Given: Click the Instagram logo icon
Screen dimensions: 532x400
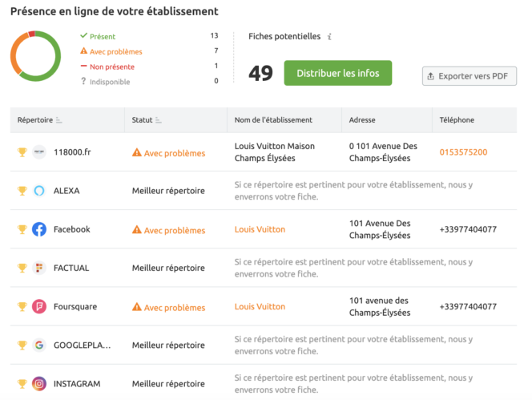Looking at the screenshot, I should point(39,384).
